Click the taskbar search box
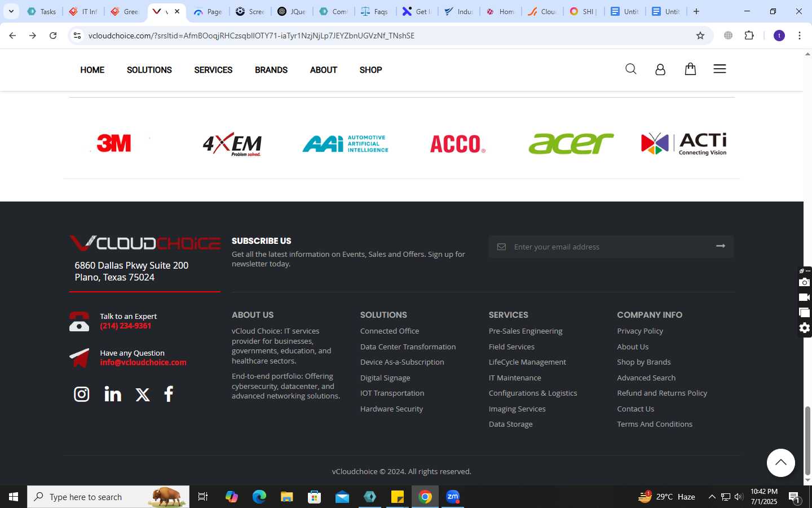812x508 pixels. [x=108, y=497]
